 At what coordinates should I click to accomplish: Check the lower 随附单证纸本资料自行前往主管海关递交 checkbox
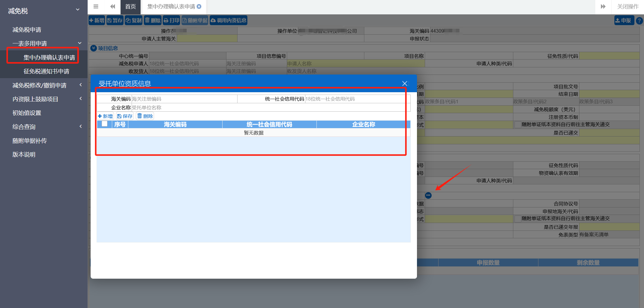517,219
